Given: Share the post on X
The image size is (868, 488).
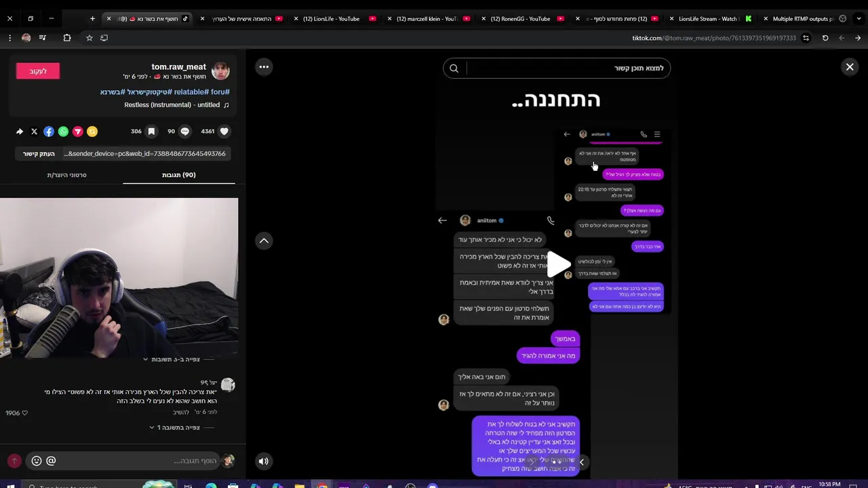Looking at the screenshot, I should coord(34,131).
